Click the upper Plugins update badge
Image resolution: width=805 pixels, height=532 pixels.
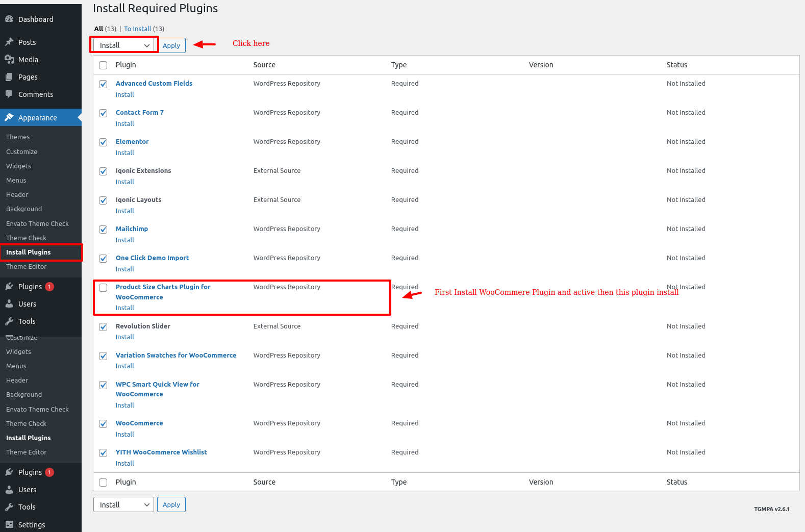(x=49, y=287)
